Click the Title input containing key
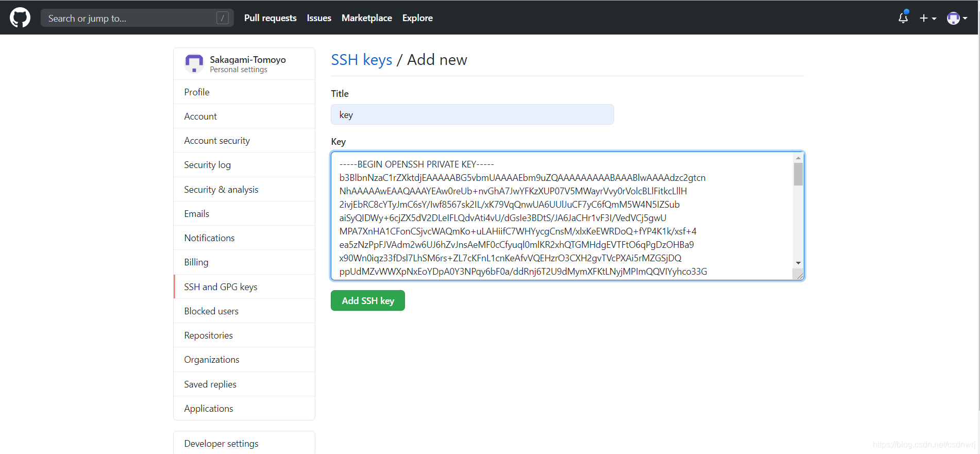 (x=472, y=114)
